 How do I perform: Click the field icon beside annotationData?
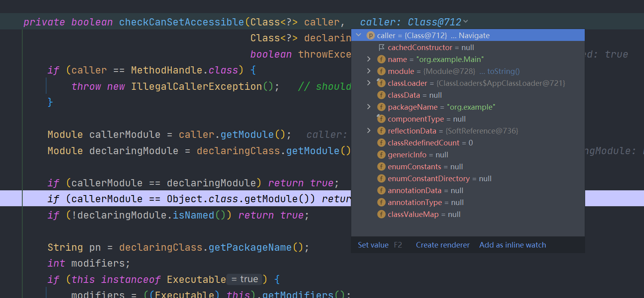tap(381, 190)
